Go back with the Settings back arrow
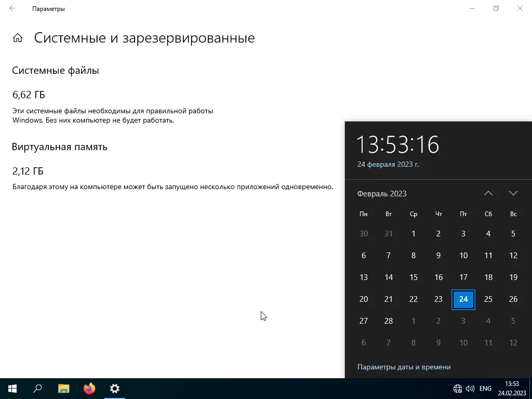This screenshot has width=532, height=399. 12,8
